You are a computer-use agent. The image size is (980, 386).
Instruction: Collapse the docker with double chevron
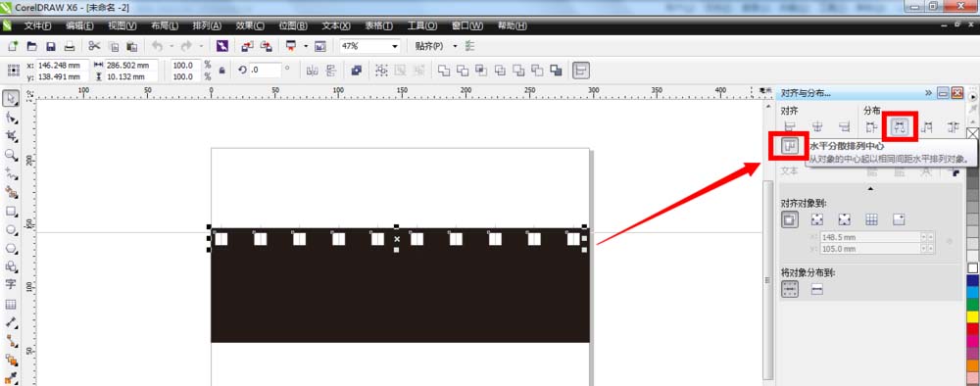pos(928,93)
